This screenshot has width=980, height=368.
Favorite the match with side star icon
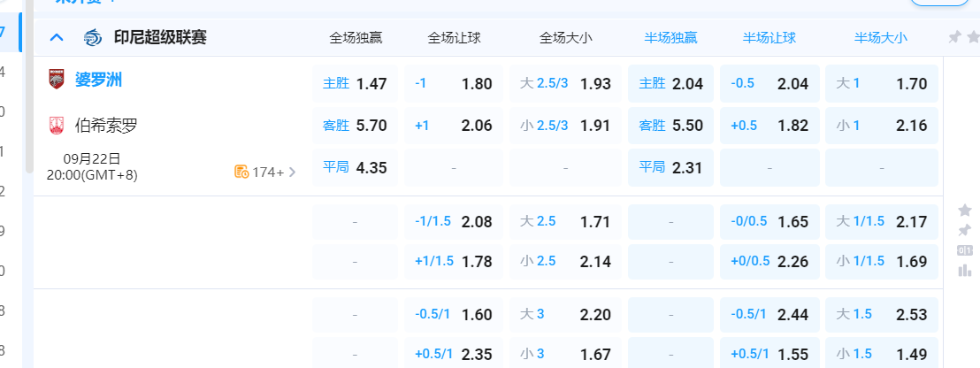pyautogui.click(x=964, y=211)
